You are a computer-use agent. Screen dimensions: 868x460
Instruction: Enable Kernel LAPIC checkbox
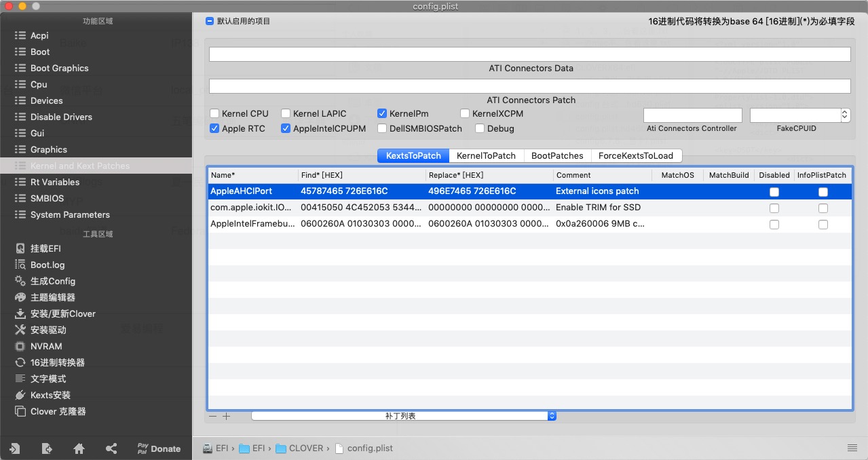(286, 113)
